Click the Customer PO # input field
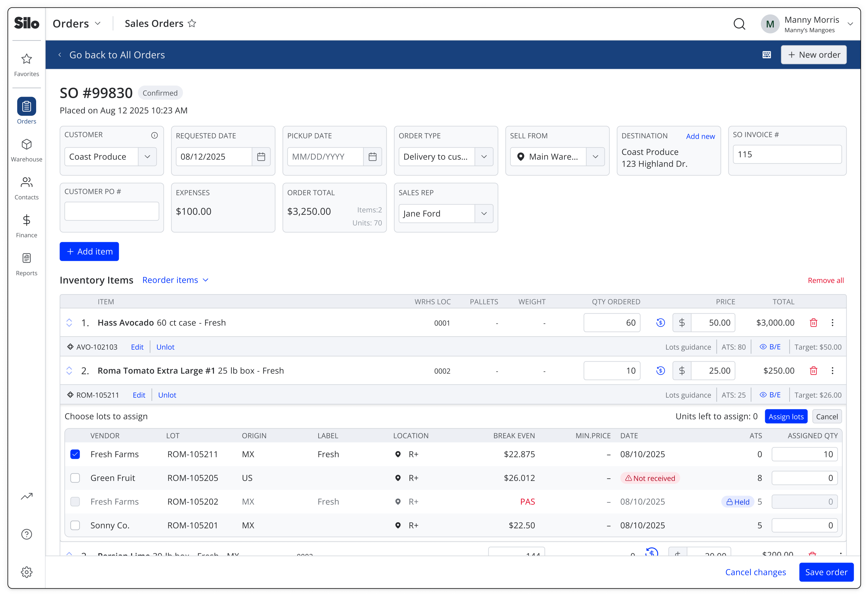The height and width of the screenshot is (596, 868). [112, 211]
